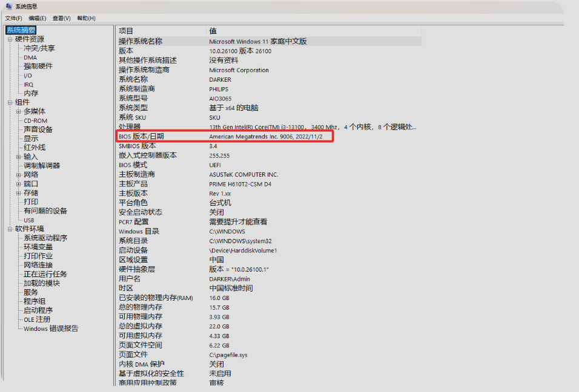Open Windows 错误报告 tree item

click(51, 328)
